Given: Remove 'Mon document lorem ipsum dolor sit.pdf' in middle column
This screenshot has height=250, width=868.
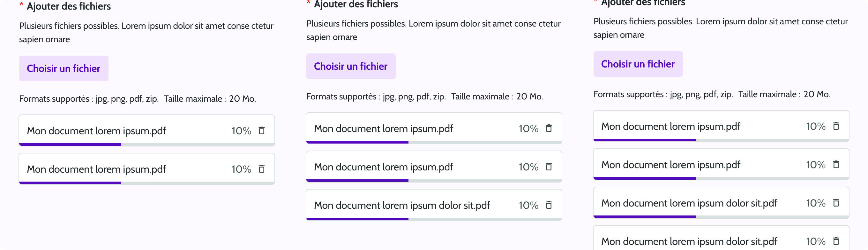Looking at the screenshot, I should 549,205.
